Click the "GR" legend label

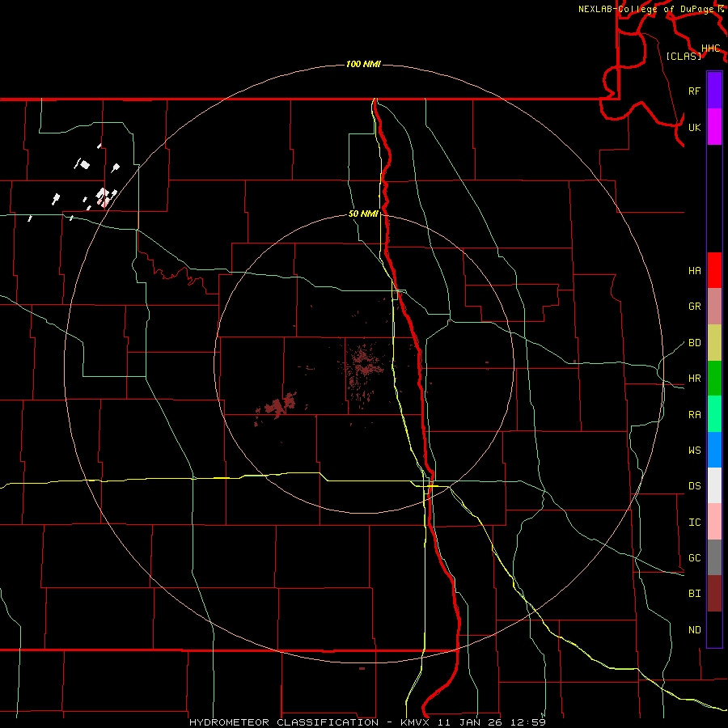695,307
